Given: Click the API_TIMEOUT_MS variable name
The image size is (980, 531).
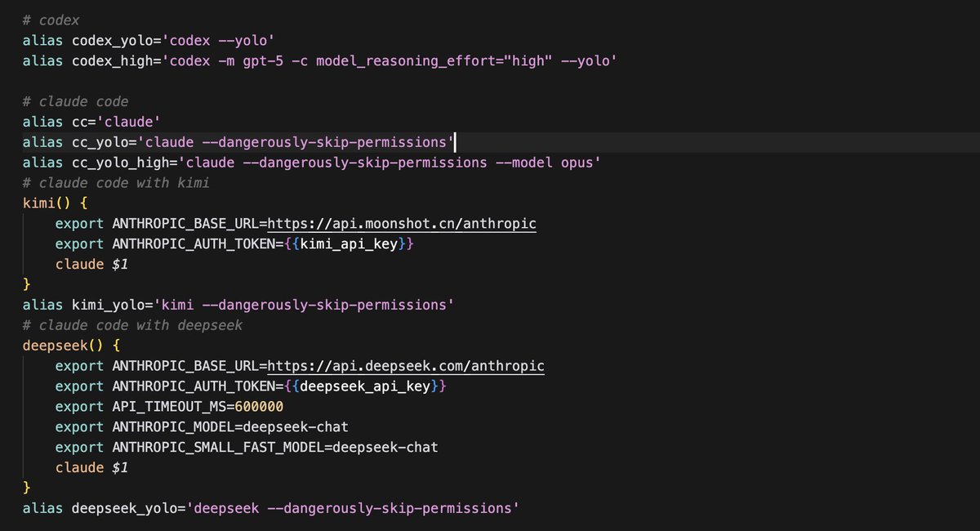Looking at the screenshot, I should coord(169,407).
